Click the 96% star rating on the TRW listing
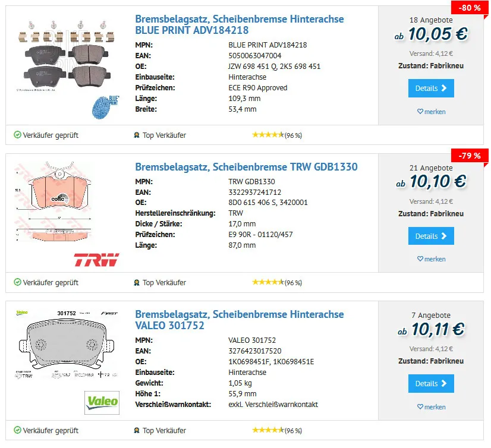The width and height of the screenshot is (491, 448). tap(276, 283)
